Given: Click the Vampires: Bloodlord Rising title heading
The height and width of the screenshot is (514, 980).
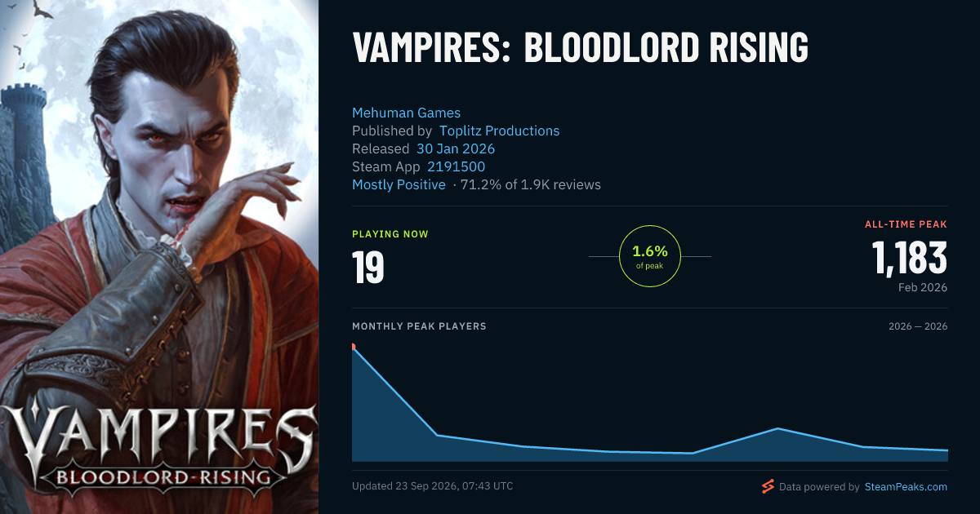Looking at the screenshot, I should click(x=581, y=48).
